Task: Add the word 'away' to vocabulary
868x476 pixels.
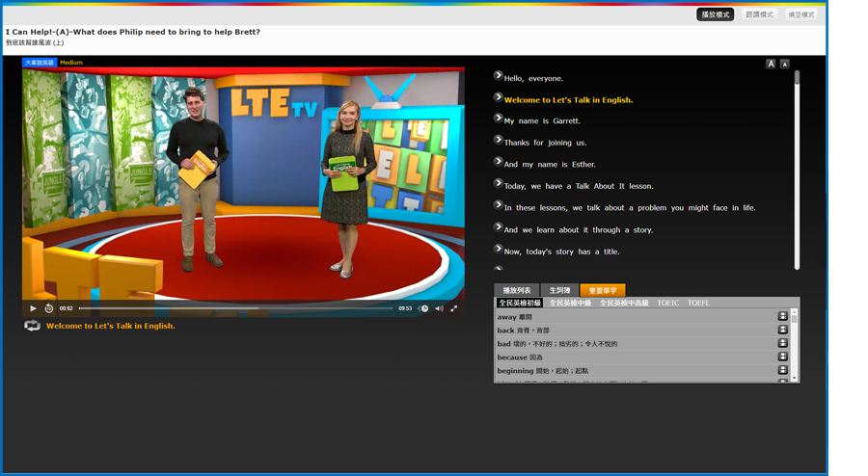Action: [783, 316]
